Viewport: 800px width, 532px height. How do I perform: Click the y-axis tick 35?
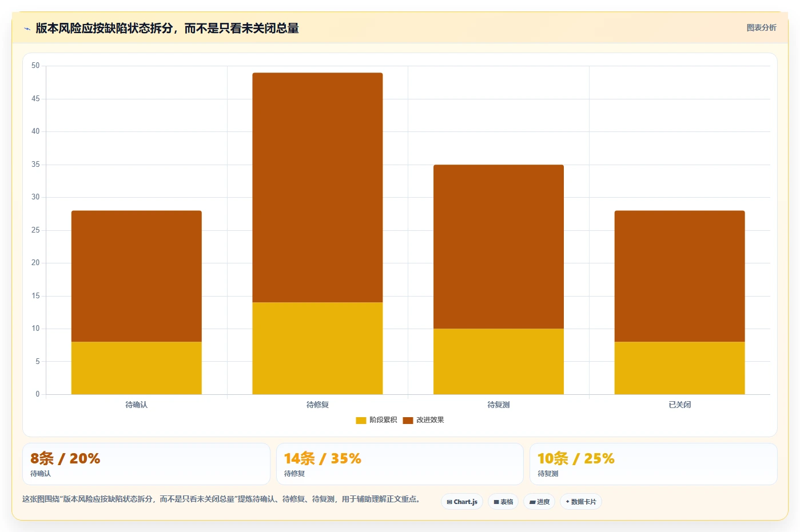[x=35, y=165]
